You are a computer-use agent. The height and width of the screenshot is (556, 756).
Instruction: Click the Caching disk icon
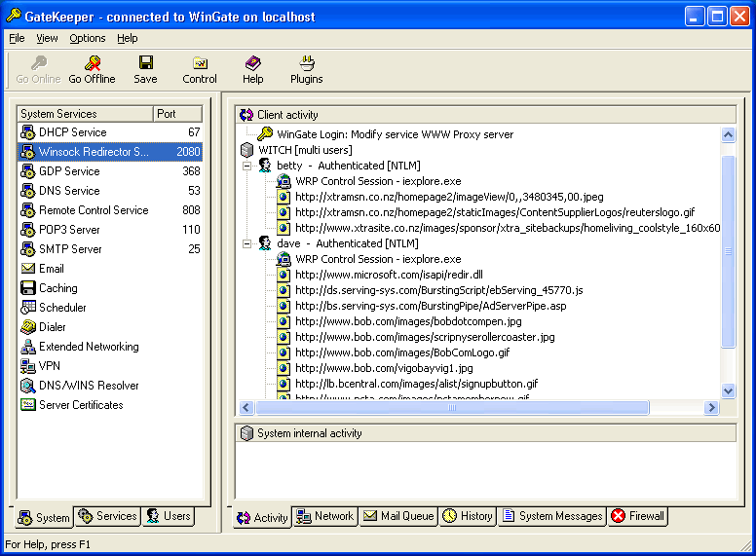(x=28, y=287)
